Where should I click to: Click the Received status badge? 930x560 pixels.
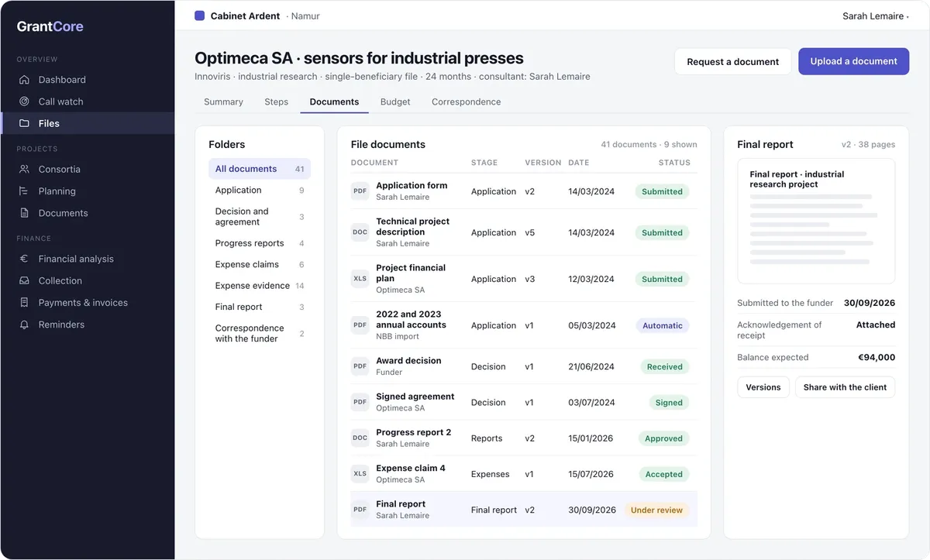[x=665, y=367]
